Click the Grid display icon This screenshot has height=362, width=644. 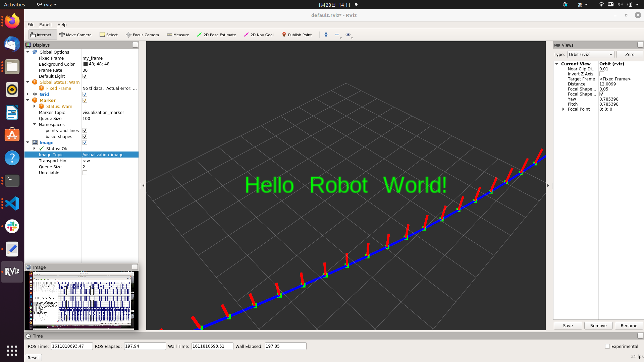click(35, 94)
